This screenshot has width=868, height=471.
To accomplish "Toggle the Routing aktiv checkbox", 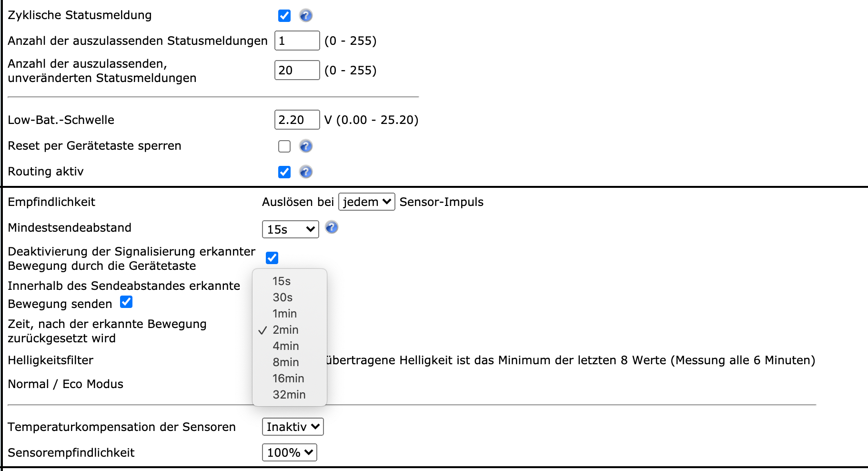I will [x=284, y=172].
